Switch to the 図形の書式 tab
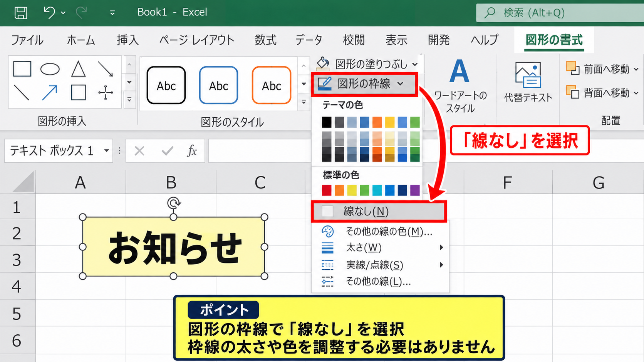644x362 pixels. click(x=554, y=40)
